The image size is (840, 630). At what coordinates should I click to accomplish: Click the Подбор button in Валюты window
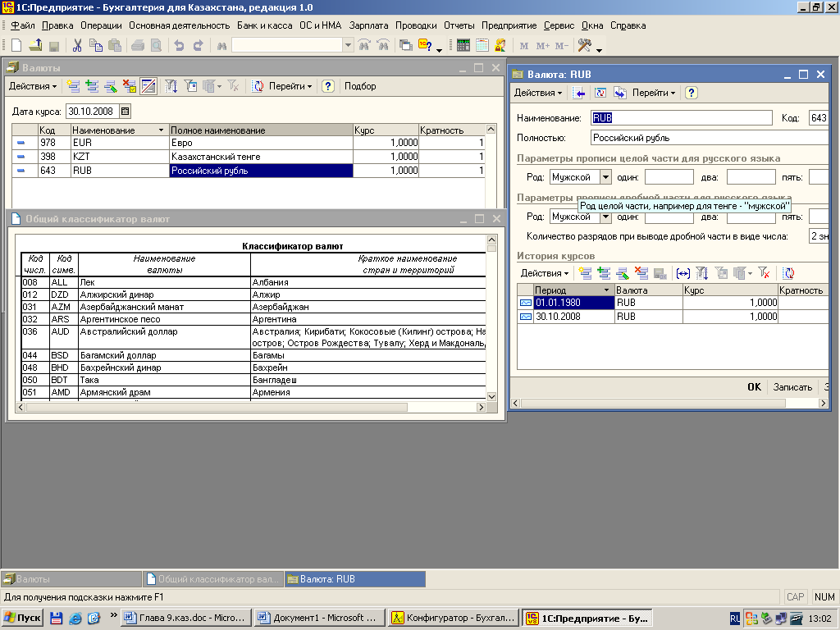click(360, 86)
